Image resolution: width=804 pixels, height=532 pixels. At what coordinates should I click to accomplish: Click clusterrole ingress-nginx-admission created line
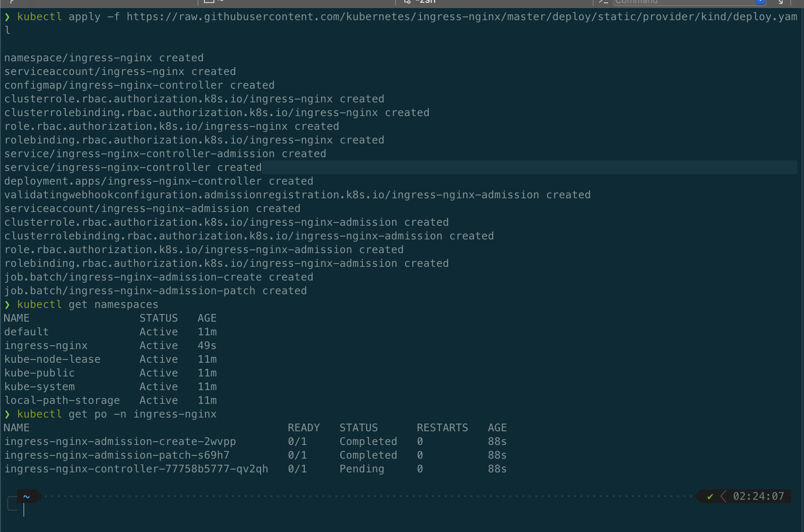[x=227, y=222]
